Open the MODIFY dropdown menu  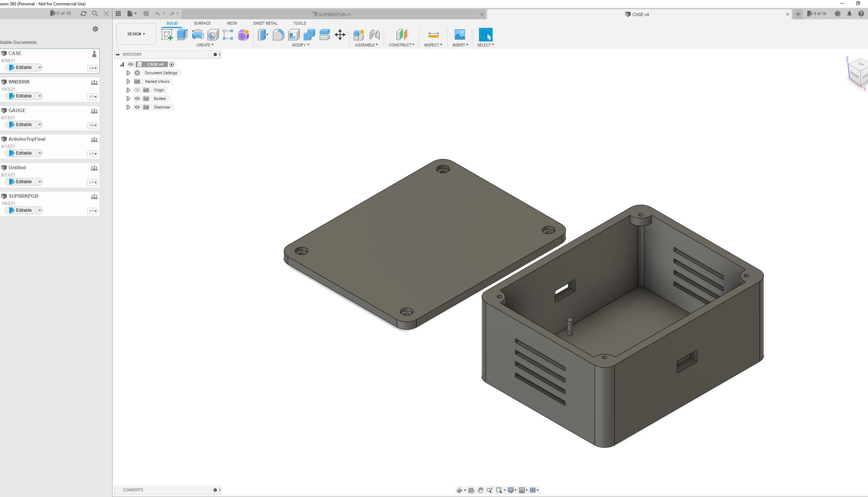coord(300,45)
